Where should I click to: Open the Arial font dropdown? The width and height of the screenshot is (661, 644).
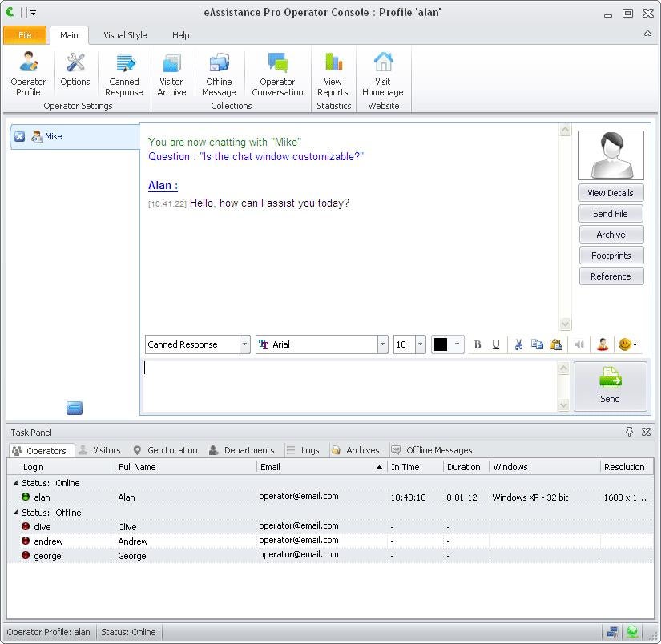pyautogui.click(x=382, y=344)
